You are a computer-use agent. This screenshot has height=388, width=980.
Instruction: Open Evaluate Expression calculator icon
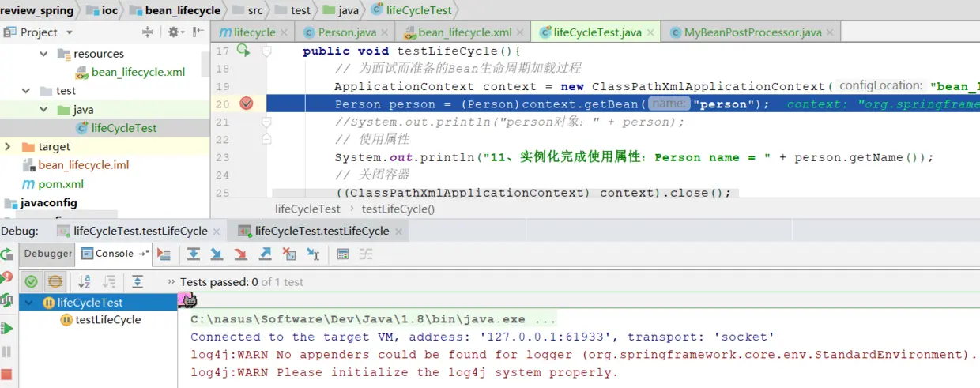(343, 254)
